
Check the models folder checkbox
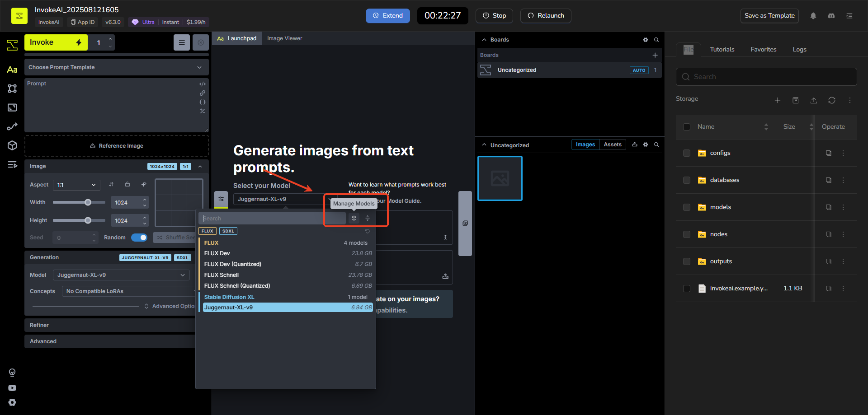(x=687, y=207)
